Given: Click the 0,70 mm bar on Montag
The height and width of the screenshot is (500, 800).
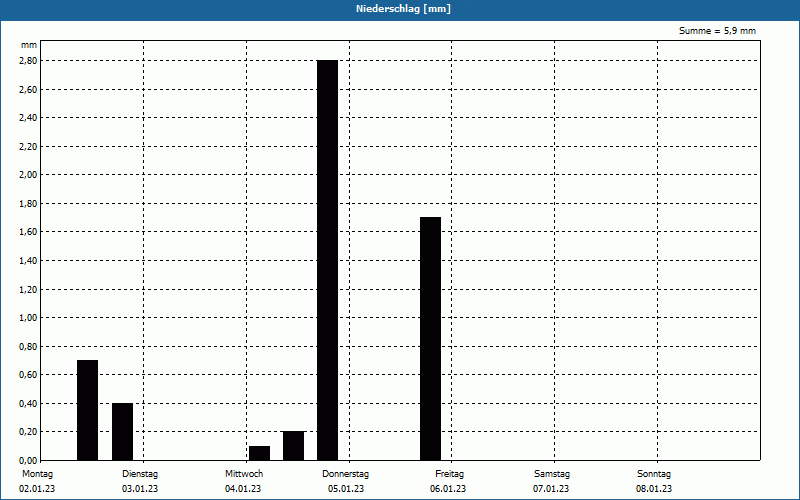Looking at the screenshot, I should 87,410.
